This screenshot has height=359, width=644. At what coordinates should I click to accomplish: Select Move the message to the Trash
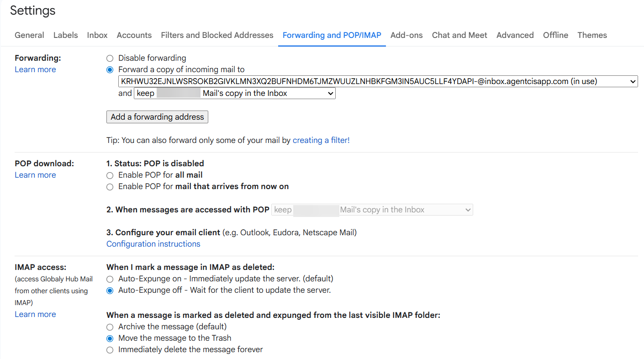[x=110, y=338]
